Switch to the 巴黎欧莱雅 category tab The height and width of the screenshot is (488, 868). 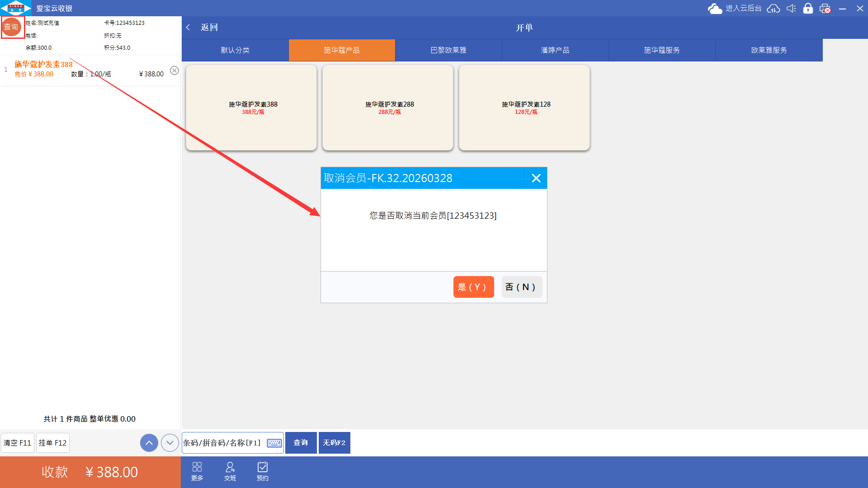(x=448, y=50)
